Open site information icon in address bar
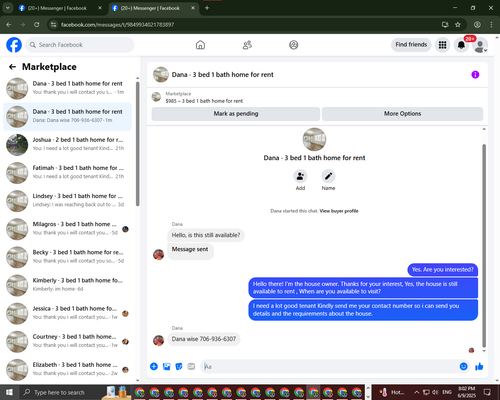The width and height of the screenshot is (500, 400). (53, 25)
